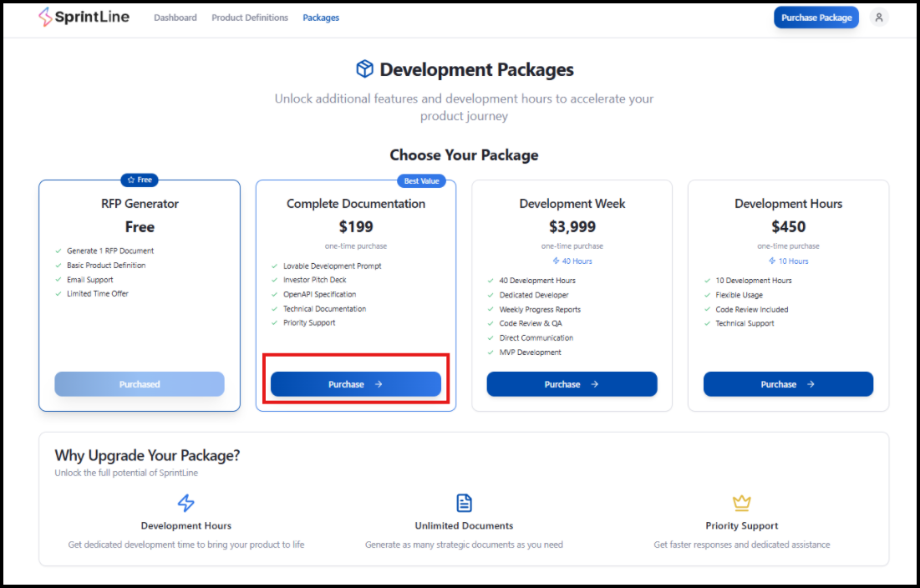
Task: Select the Packages nav item
Action: coord(320,18)
